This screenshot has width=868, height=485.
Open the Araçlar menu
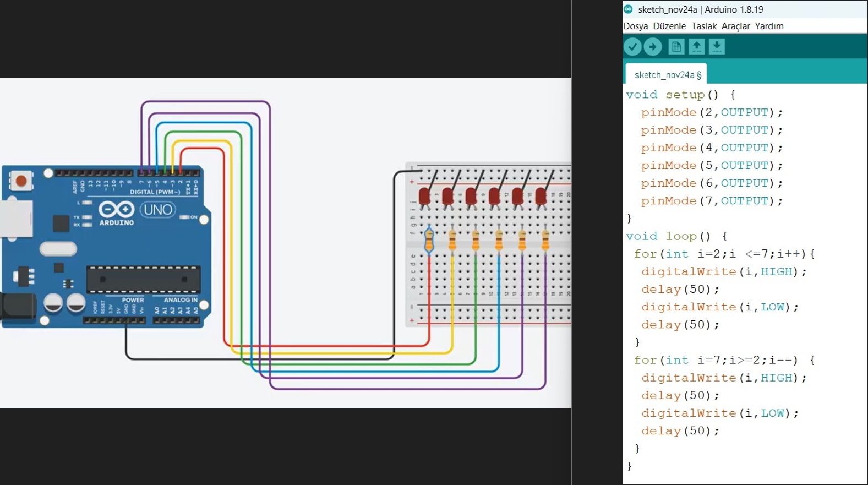coord(736,26)
